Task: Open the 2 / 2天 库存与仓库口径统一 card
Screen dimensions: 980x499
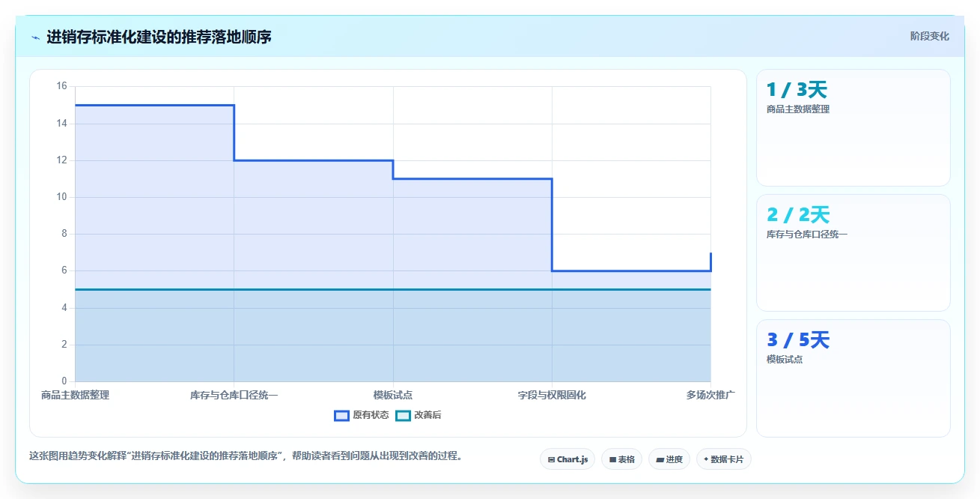Action: tap(853, 252)
